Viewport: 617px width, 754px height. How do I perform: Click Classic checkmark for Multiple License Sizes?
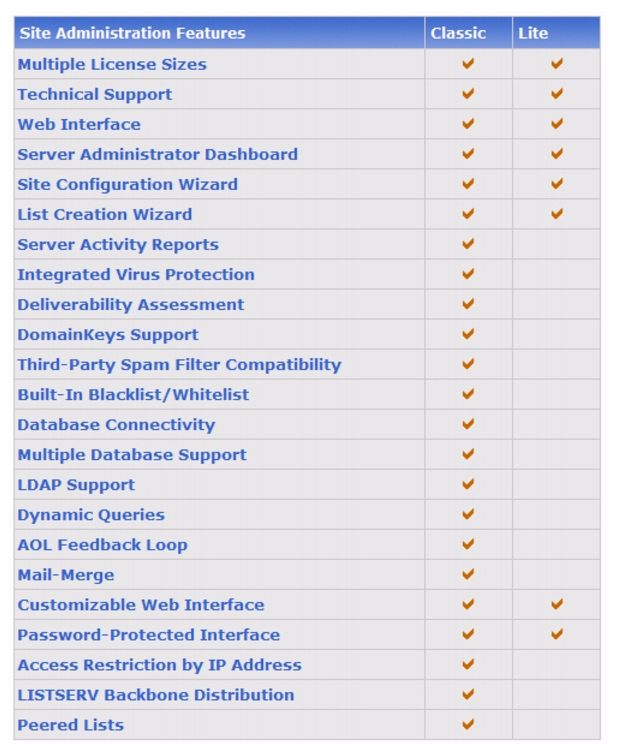pyautogui.click(x=468, y=63)
